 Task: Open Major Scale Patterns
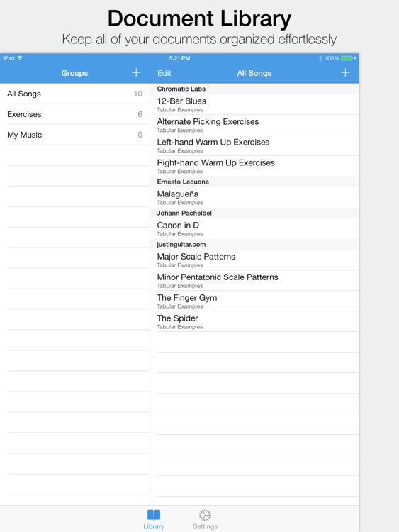[254, 260]
